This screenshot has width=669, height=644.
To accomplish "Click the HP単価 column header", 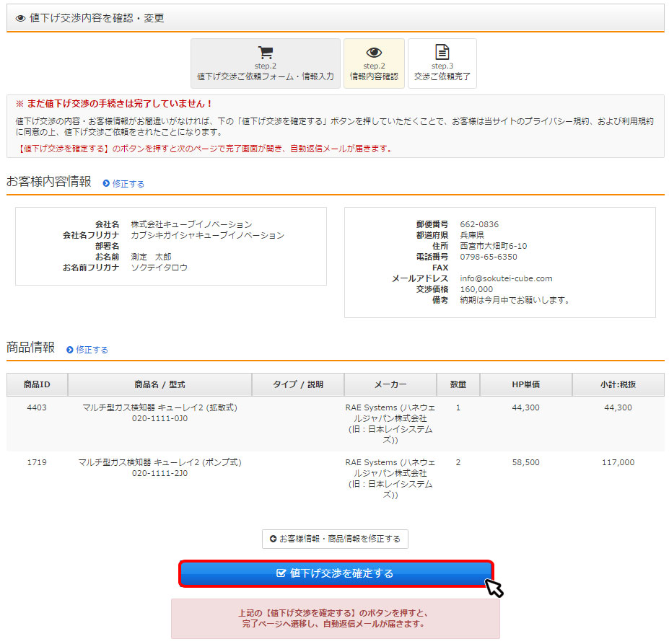I will click(525, 384).
